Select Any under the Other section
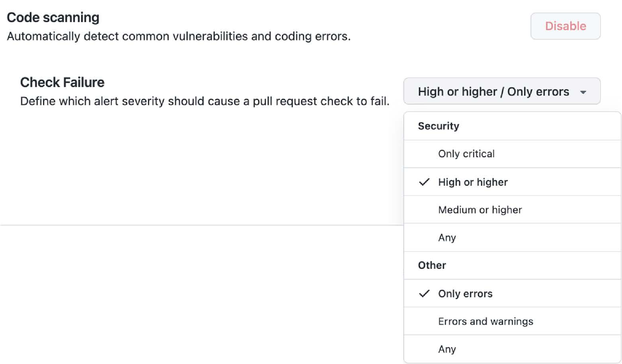The height and width of the screenshot is (364, 622). point(512,349)
